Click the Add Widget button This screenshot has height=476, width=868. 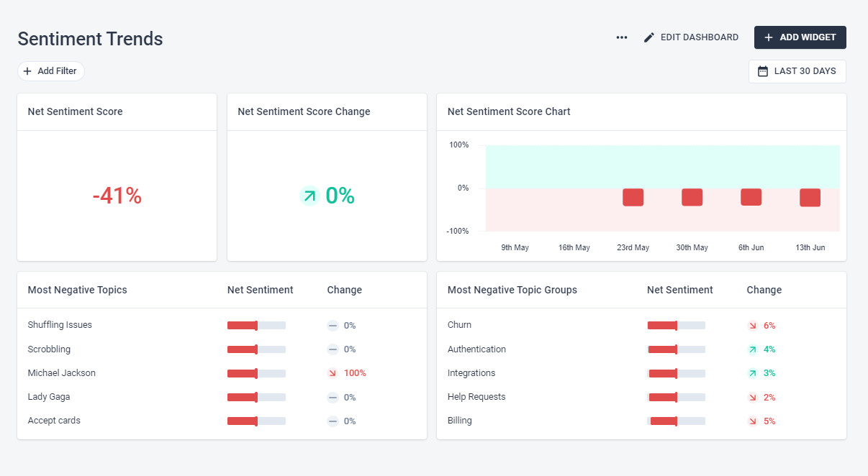[x=800, y=37]
